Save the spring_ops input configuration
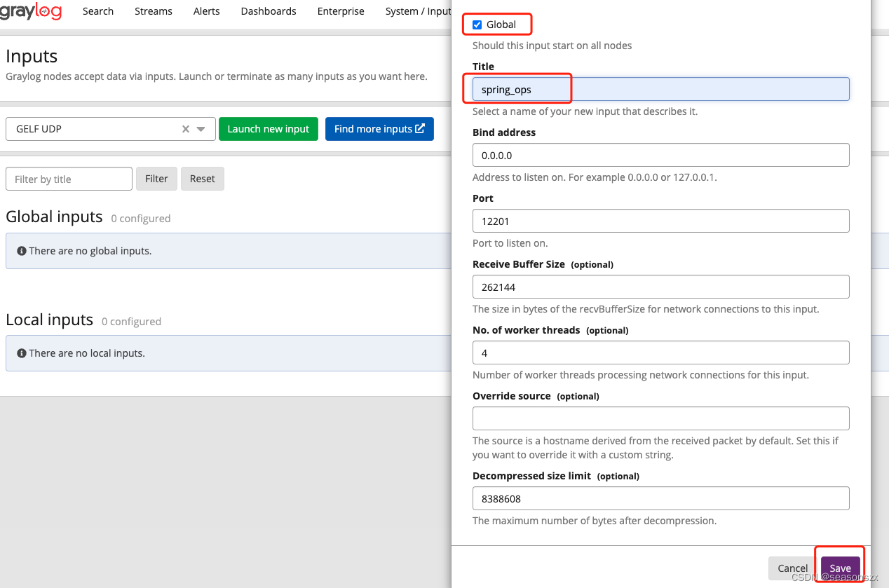The image size is (889, 588). 840,568
